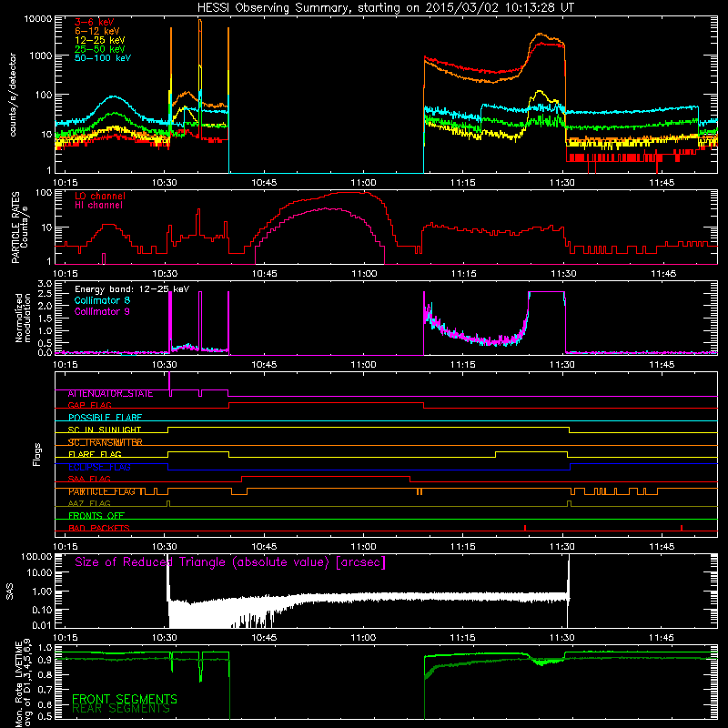728x728 pixels.
Task: Select the 50-100 keV legend label
Action: [x=103, y=57]
